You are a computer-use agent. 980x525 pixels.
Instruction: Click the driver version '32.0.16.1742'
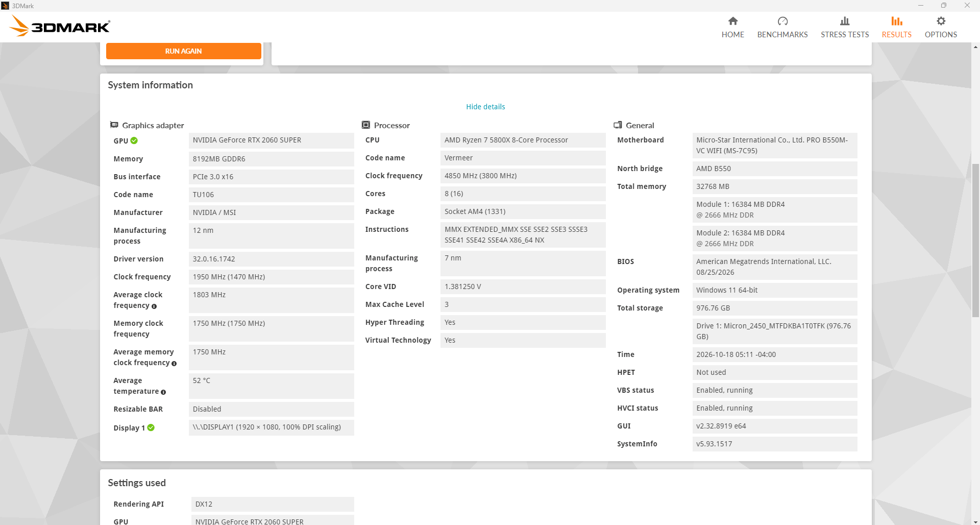click(272, 259)
